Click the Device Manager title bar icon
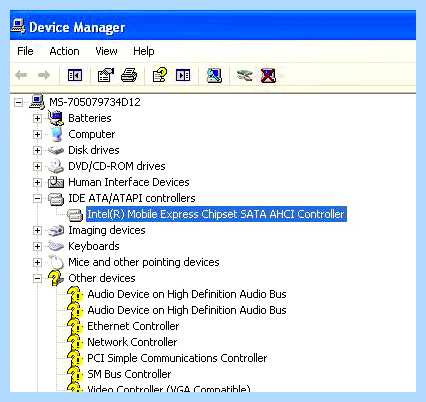The image size is (426, 402). [x=18, y=26]
